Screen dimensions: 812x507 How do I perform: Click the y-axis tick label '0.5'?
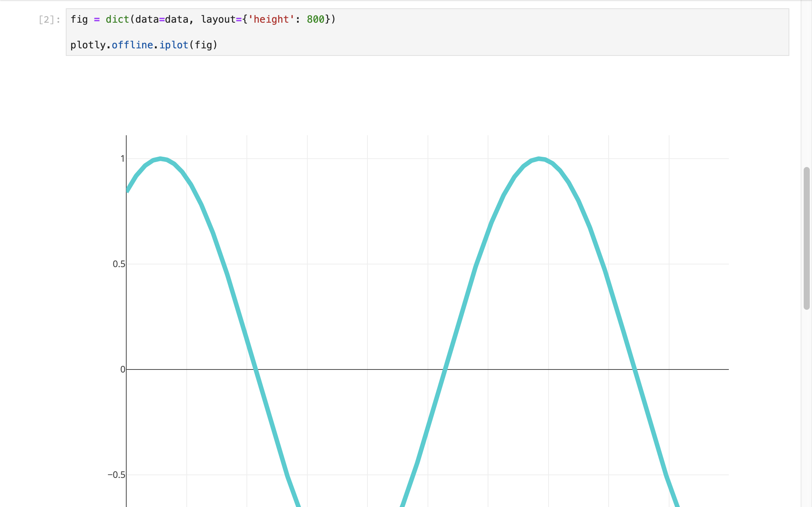click(118, 264)
